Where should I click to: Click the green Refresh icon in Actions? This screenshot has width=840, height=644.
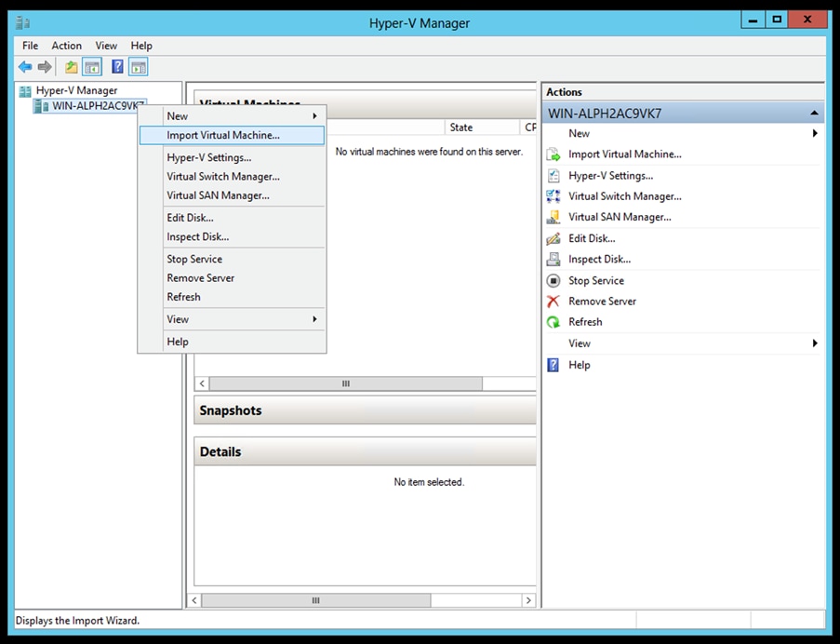pyautogui.click(x=553, y=322)
